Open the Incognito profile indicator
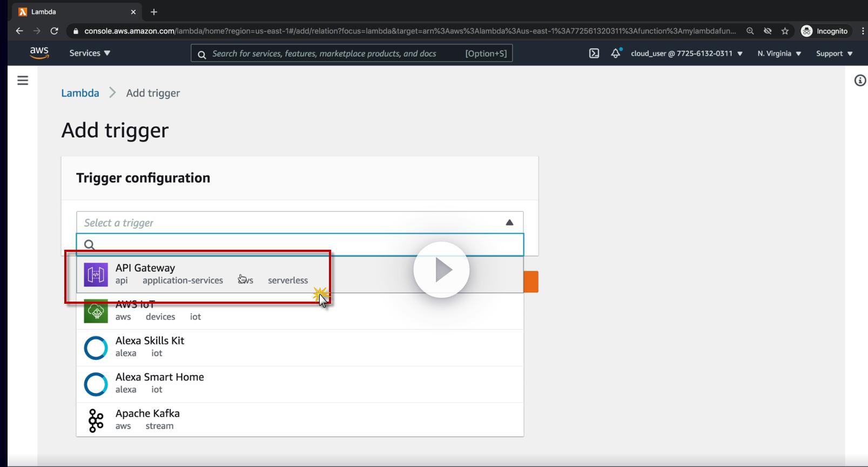Image resolution: width=868 pixels, height=467 pixels. coord(825,31)
